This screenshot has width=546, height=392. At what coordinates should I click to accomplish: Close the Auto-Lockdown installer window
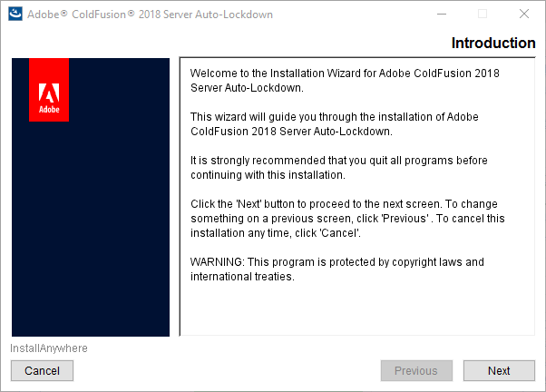(x=523, y=14)
